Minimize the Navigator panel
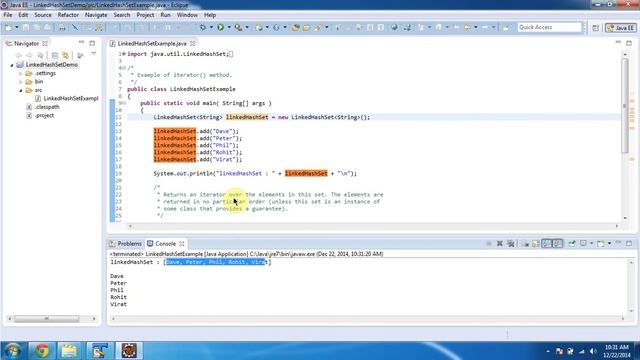640x360 pixels. tap(81, 42)
